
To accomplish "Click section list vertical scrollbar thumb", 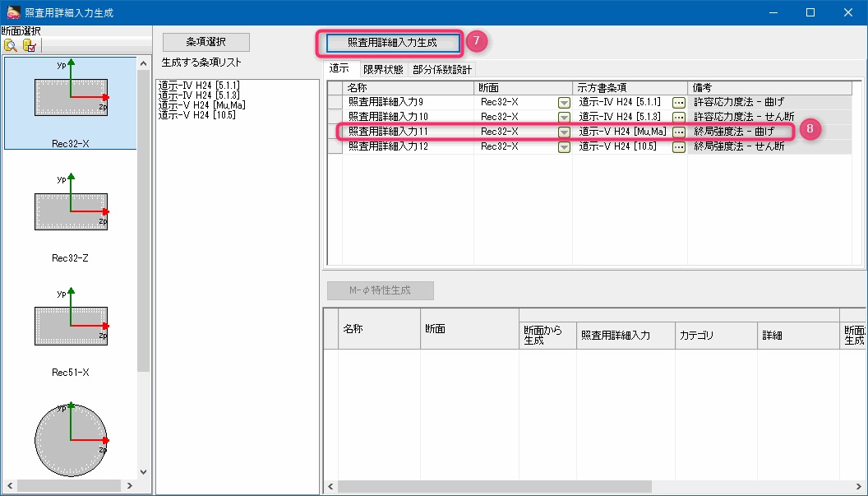I will click(x=143, y=221).
